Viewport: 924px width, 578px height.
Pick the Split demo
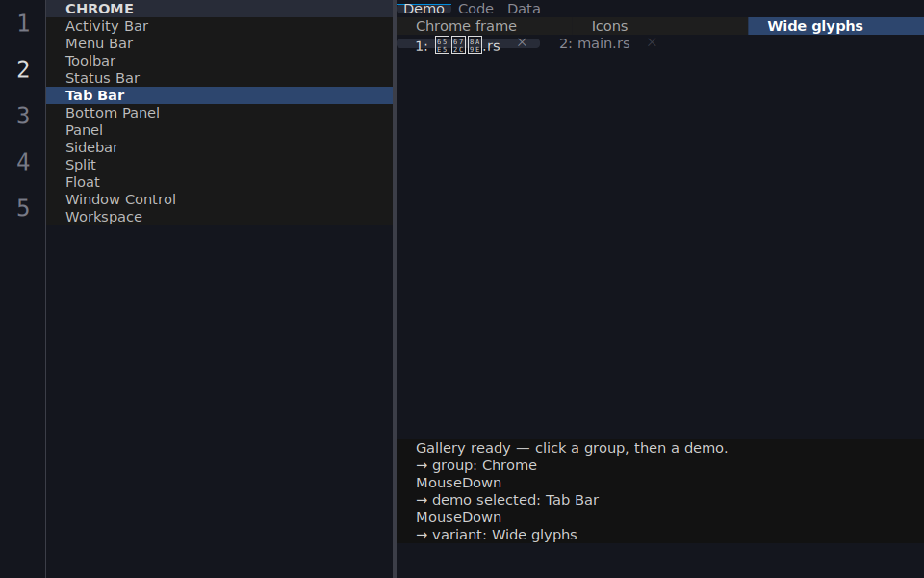(219, 165)
